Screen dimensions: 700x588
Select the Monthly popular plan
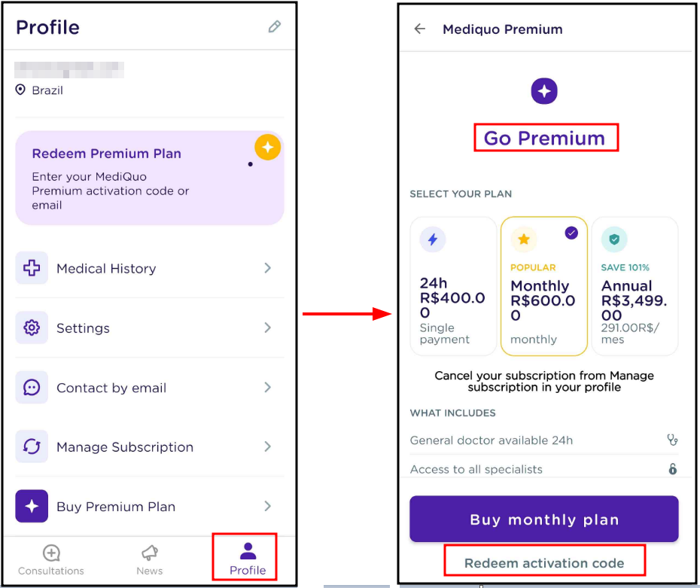(543, 286)
